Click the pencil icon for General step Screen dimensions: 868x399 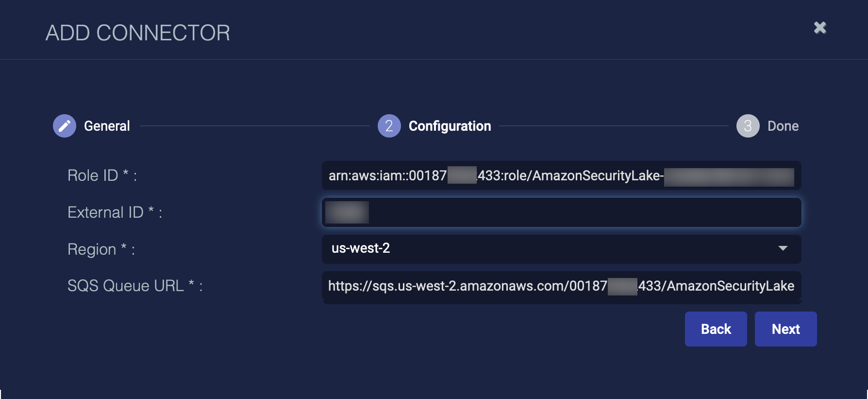click(x=65, y=126)
